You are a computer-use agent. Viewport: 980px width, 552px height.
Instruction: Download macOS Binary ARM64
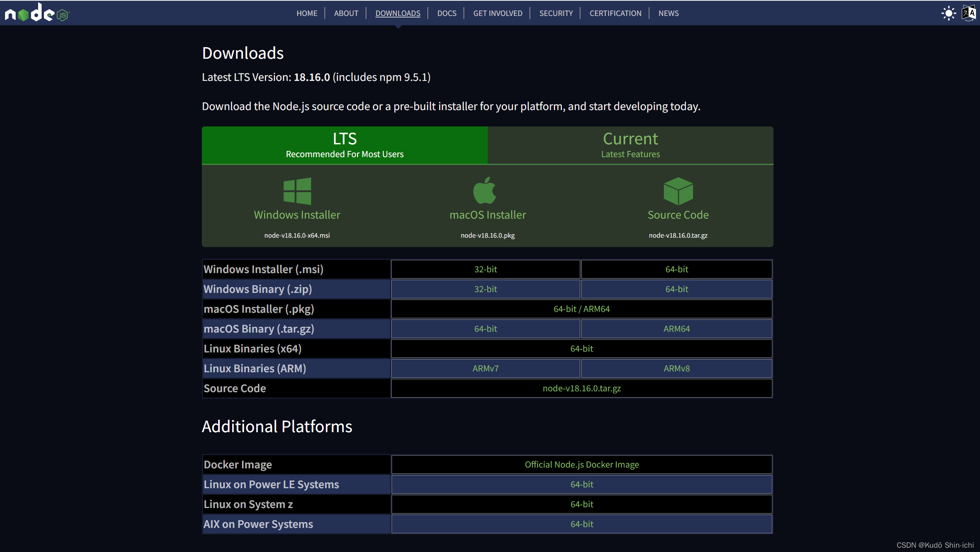pos(677,329)
